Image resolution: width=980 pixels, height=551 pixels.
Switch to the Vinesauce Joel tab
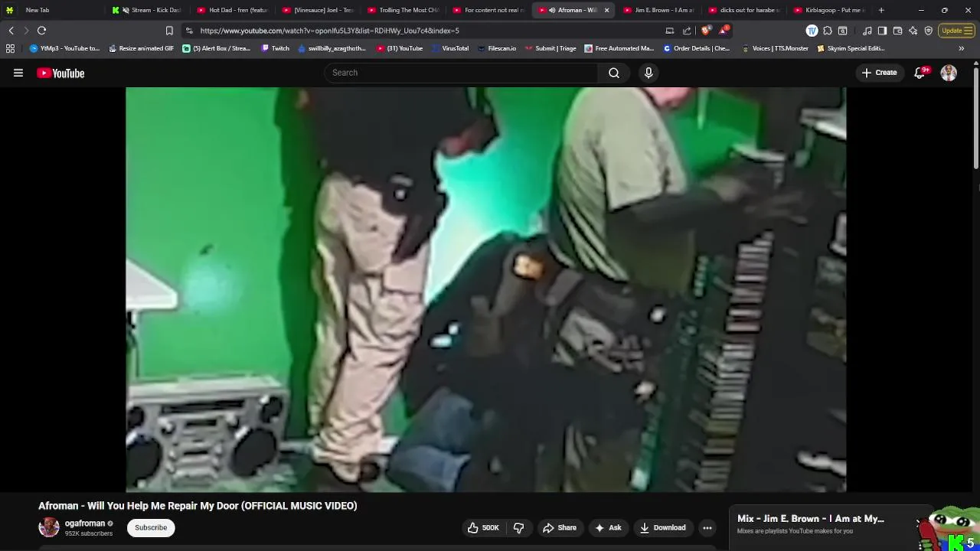(318, 10)
